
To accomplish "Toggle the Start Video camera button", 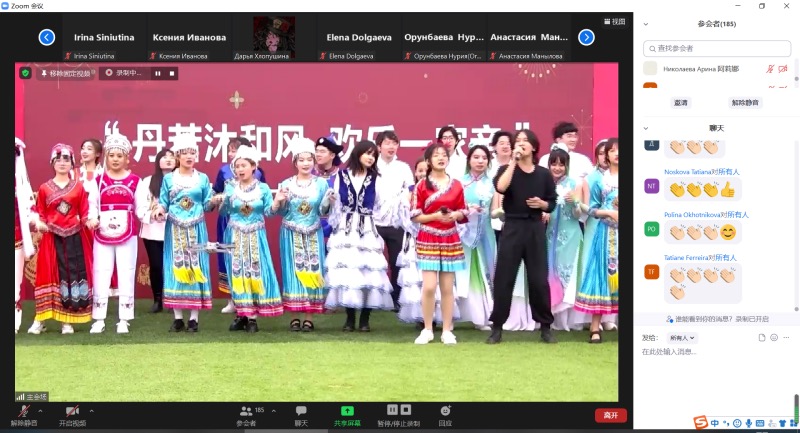I will click(72, 411).
